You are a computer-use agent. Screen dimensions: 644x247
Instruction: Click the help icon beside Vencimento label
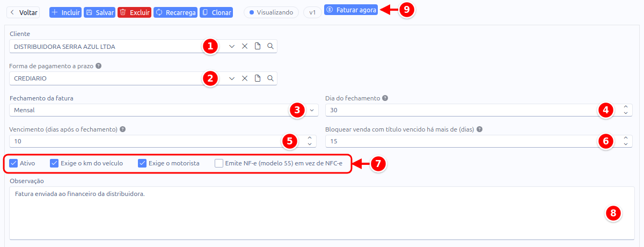[123, 129]
